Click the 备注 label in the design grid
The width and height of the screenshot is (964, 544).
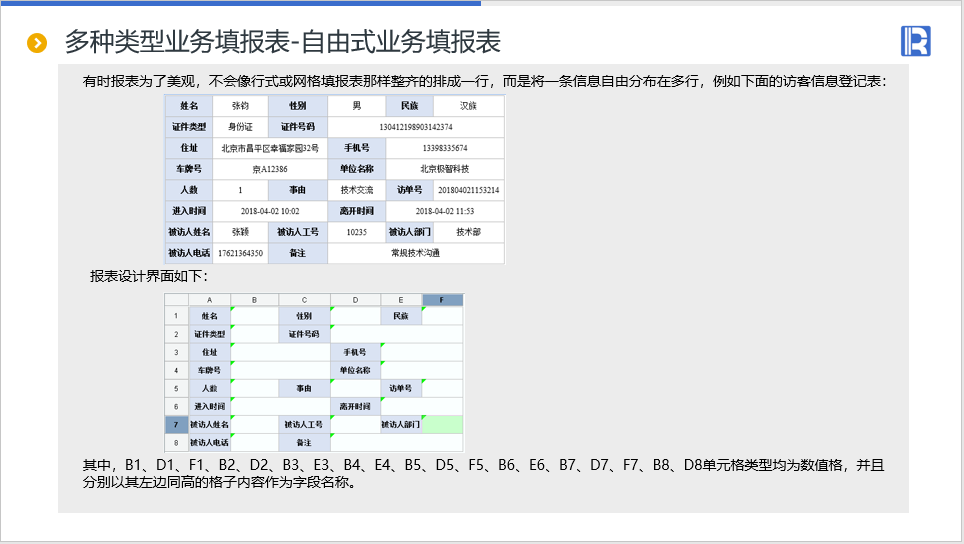pyautogui.click(x=304, y=443)
